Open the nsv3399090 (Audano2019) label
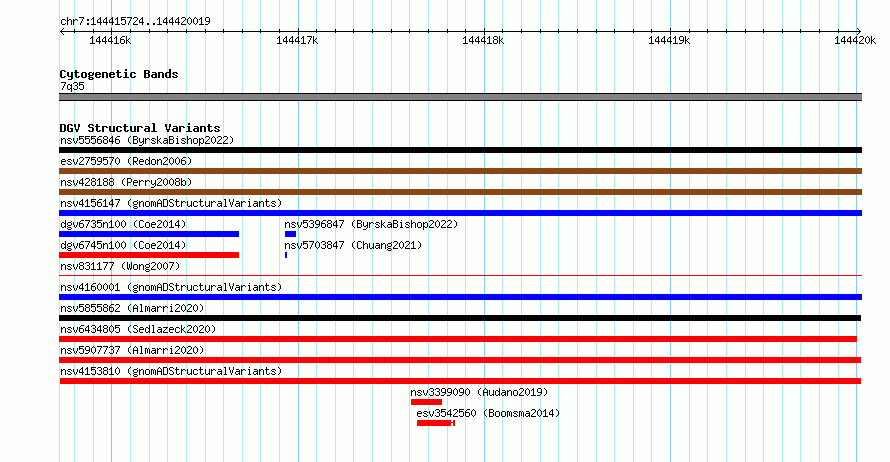Screen dimensions: 890x462 pos(479,392)
